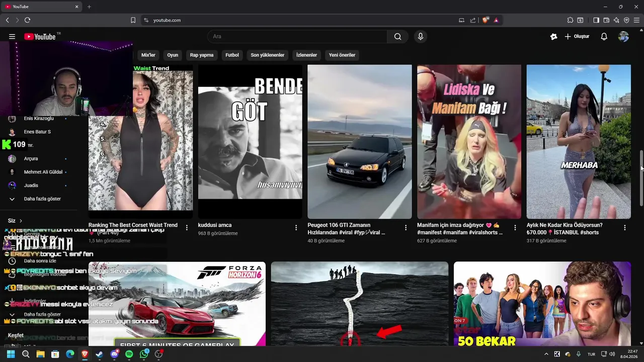This screenshot has width=644, height=362.
Task: Open options for Aylık Ne Kadar Kira short
Action: pyautogui.click(x=624, y=228)
